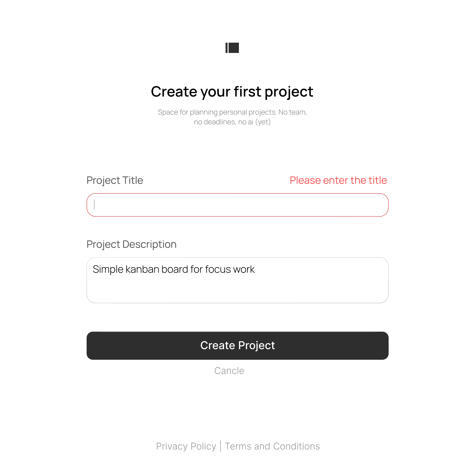Click the 'Create your first project' heading
476x463 pixels.
point(232,91)
